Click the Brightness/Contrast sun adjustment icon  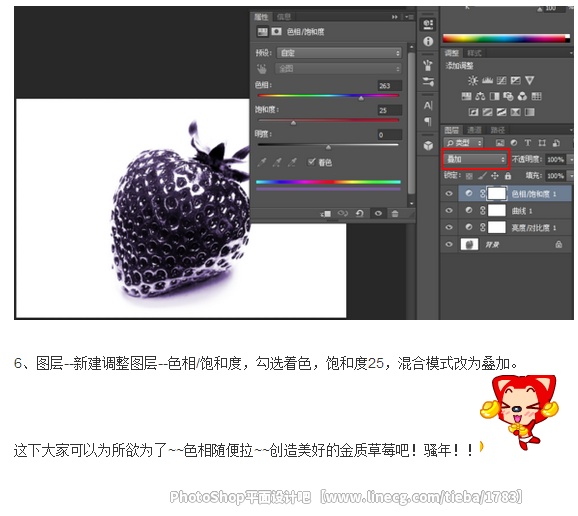tap(473, 80)
